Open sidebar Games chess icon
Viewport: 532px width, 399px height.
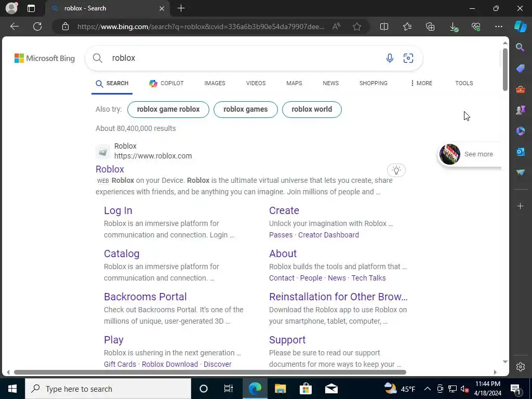[x=521, y=110]
